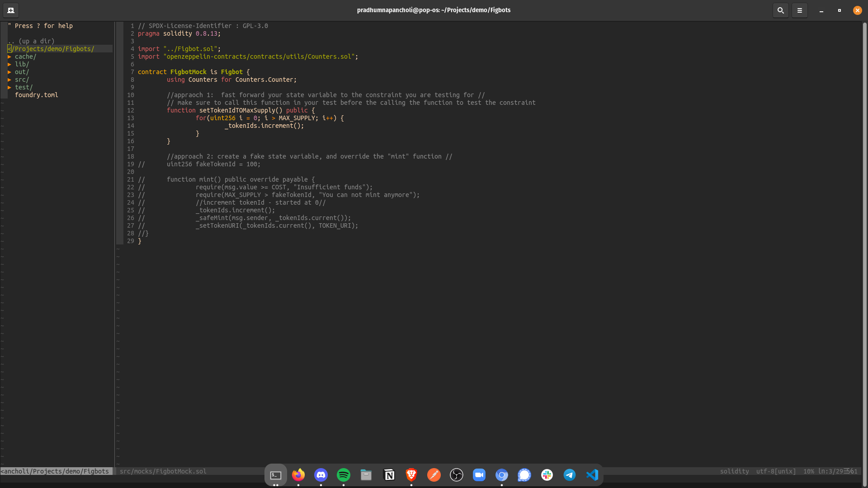
Task: Click 'solidity' filetype in status bar
Action: pyautogui.click(x=735, y=471)
